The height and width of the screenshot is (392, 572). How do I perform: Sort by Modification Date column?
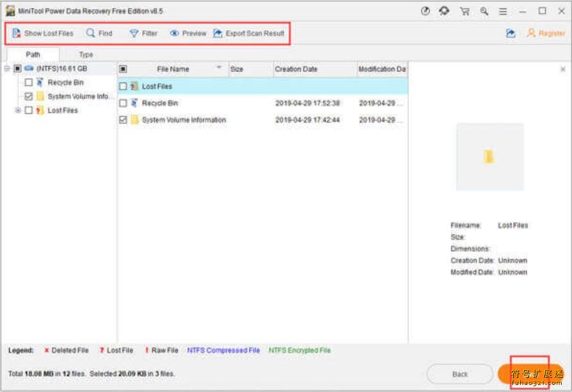(x=382, y=69)
